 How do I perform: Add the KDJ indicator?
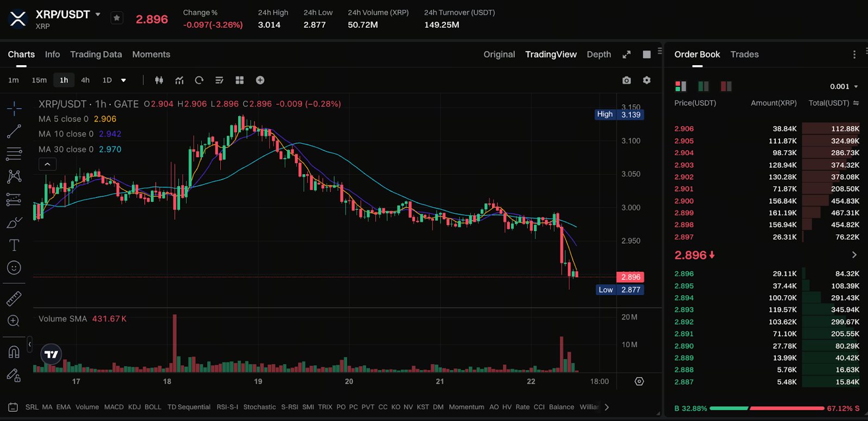pyautogui.click(x=135, y=407)
